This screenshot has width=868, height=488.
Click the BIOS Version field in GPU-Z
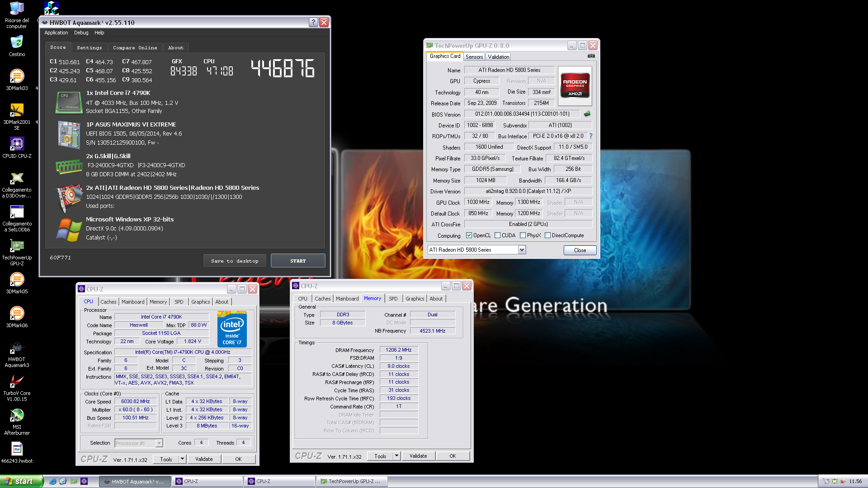[x=522, y=114]
